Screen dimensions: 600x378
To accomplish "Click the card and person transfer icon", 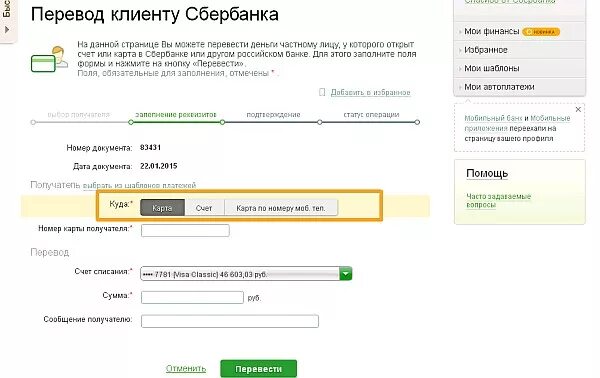I will [49, 59].
